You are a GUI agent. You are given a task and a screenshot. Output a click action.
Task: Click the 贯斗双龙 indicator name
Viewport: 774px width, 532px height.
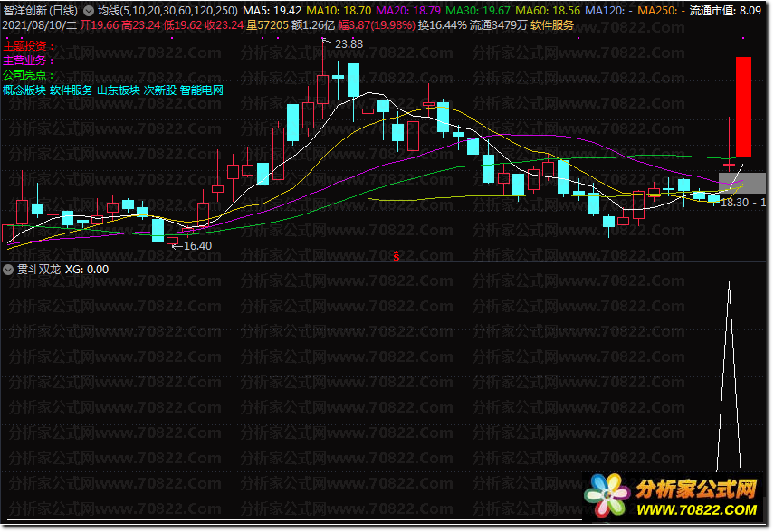(x=39, y=270)
